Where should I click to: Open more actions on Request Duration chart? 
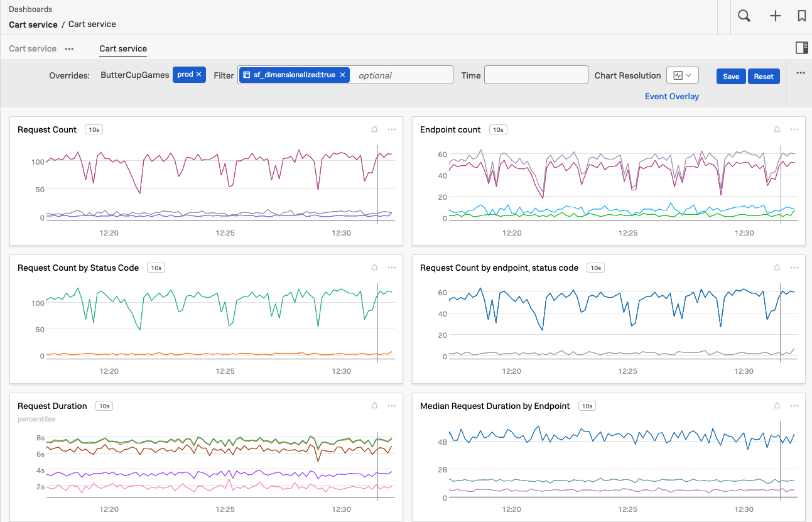[x=392, y=406]
